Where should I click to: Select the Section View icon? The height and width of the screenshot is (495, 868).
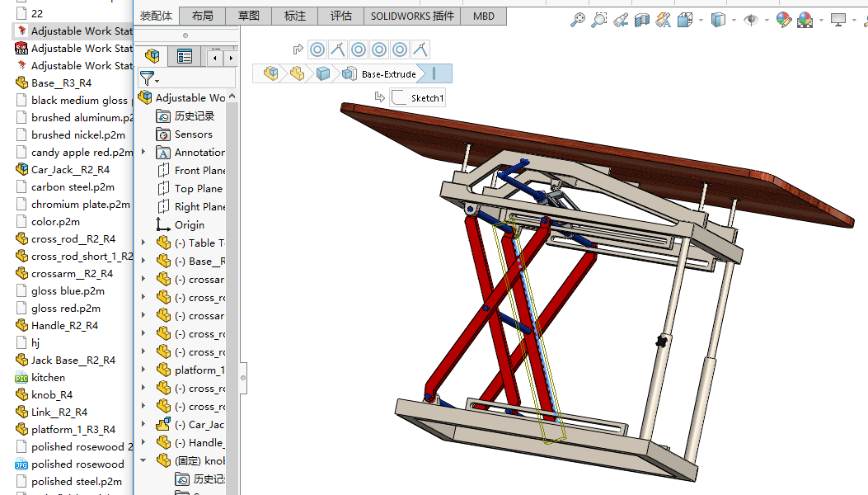(642, 20)
